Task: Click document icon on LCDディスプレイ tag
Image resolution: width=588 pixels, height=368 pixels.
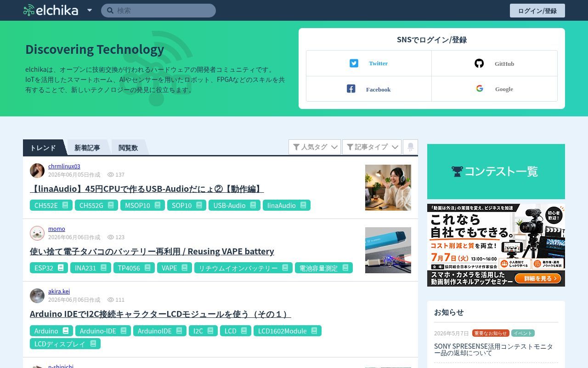Action: [x=93, y=344]
